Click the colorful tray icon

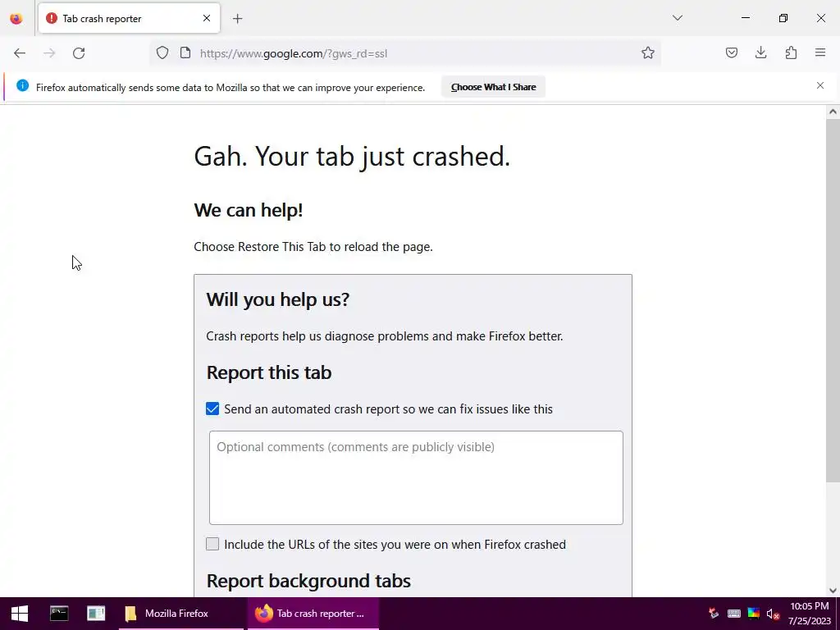pyautogui.click(x=753, y=614)
